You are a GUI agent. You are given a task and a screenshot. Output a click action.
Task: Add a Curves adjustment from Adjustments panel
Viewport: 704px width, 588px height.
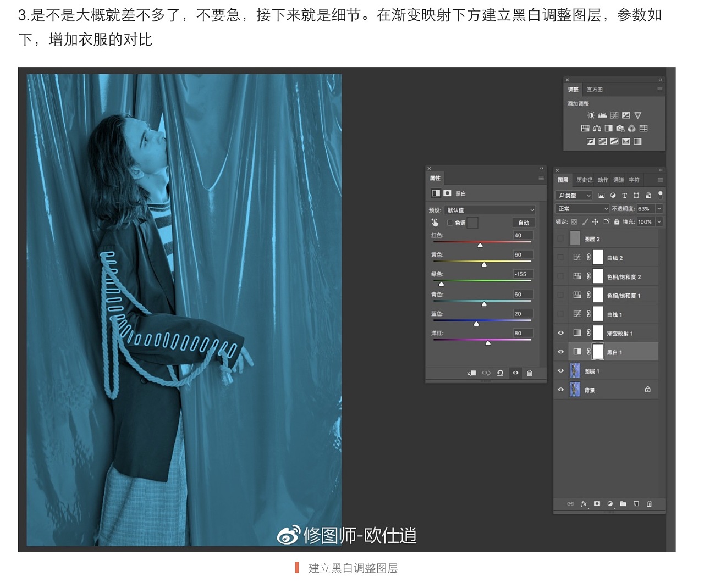[614, 115]
